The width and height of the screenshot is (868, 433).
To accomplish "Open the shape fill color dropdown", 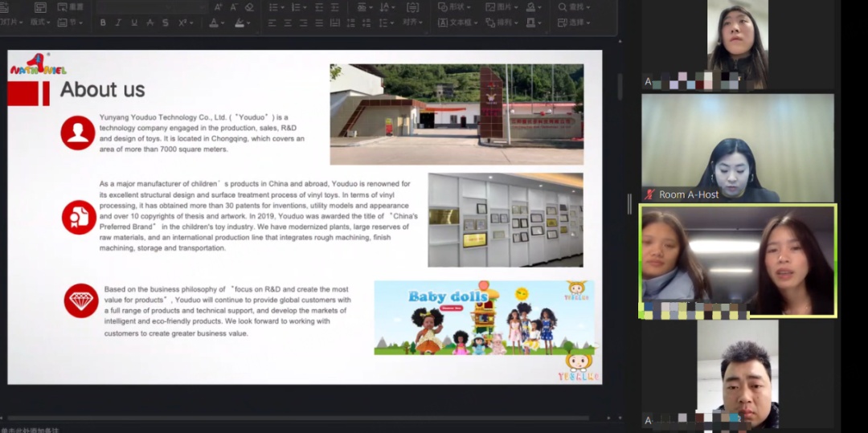I will pyautogui.click(x=540, y=7).
